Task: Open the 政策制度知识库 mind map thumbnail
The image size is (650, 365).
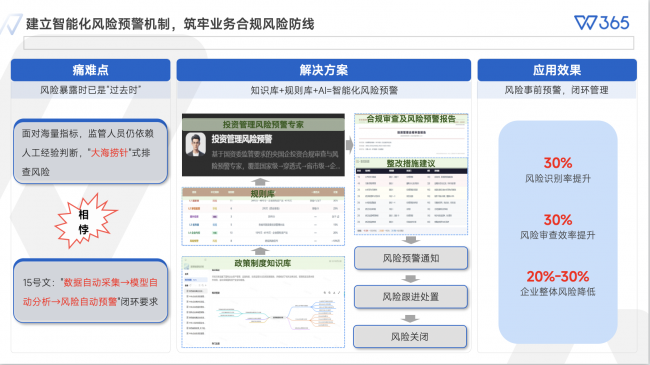Action: click(x=263, y=302)
